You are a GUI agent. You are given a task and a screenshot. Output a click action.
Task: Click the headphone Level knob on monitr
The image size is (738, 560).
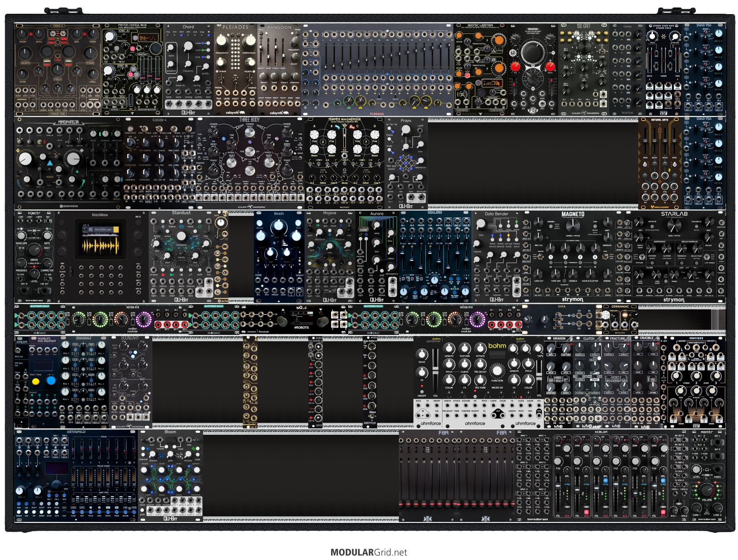click(x=696, y=469)
